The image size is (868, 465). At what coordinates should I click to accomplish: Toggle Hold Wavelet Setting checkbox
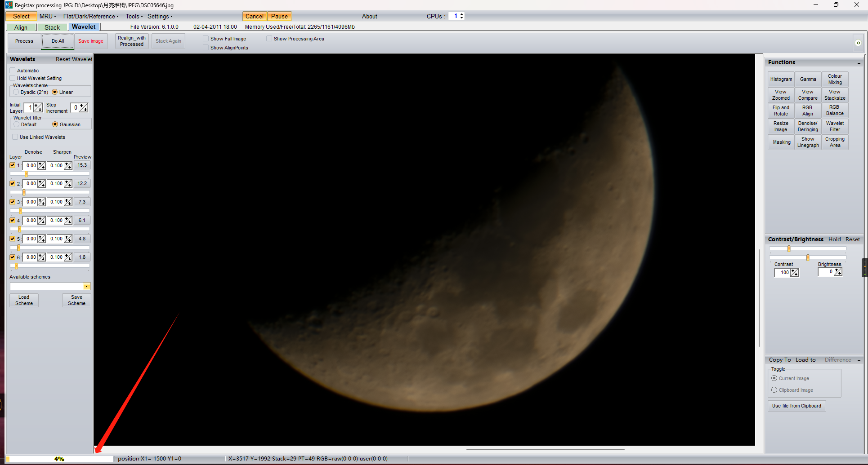pos(13,78)
